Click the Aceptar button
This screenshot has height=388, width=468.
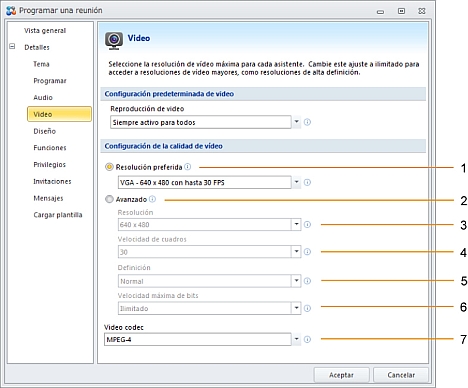tap(341, 375)
